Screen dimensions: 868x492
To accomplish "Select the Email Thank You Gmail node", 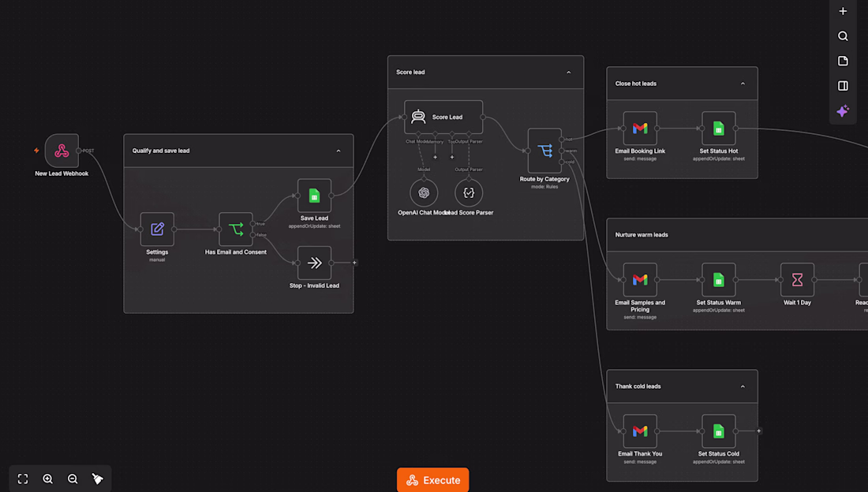I will (x=640, y=431).
